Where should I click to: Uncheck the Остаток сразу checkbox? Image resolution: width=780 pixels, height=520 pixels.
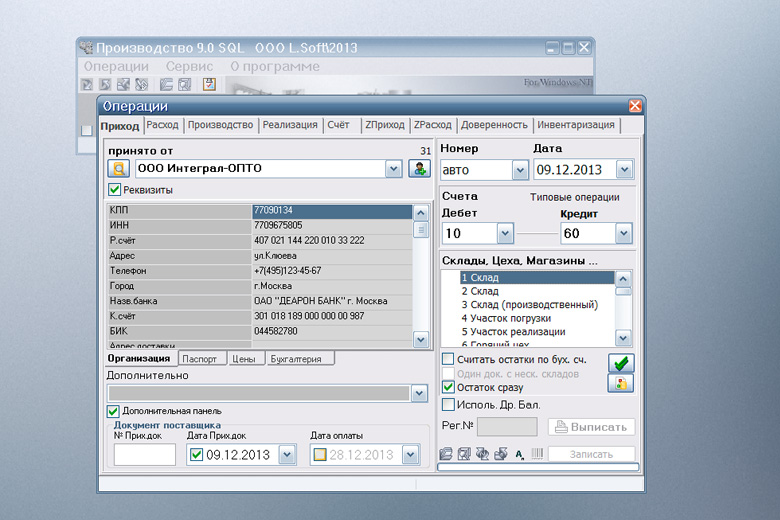tap(448, 387)
